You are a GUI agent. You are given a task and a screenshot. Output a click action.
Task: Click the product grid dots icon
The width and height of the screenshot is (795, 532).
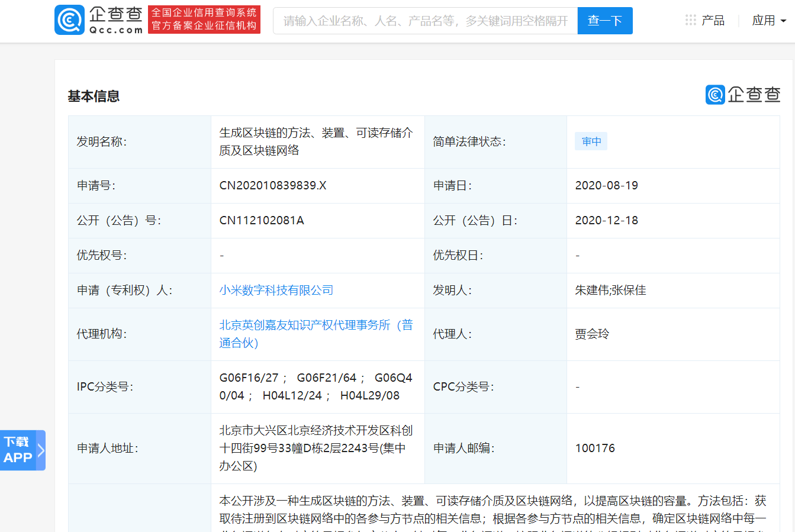point(690,20)
